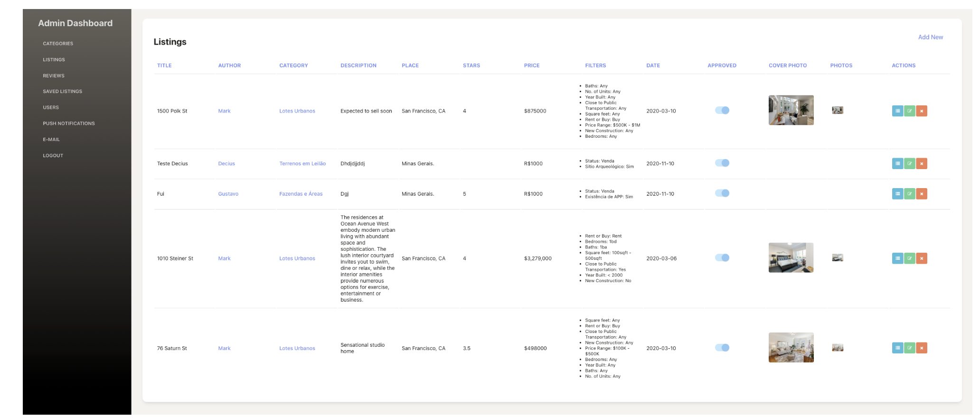Open Categories in the sidebar
This screenshot has height=418, width=980.
click(x=58, y=44)
